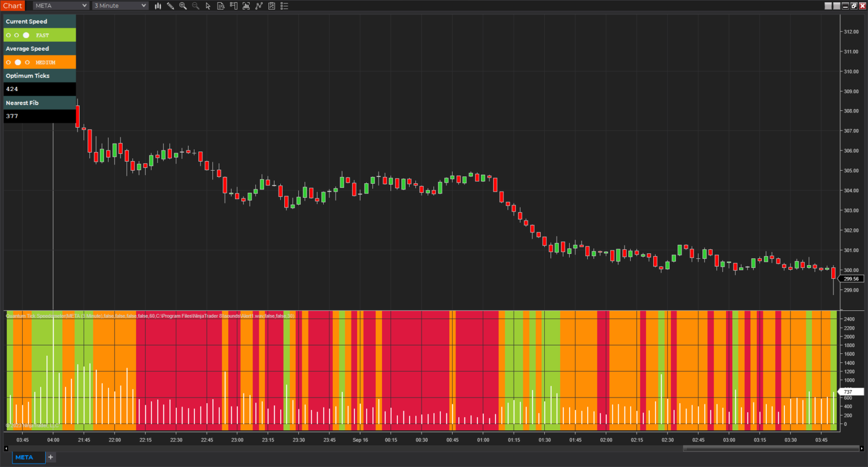Image resolution: width=868 pixels, height=467 pixels.
Task: Open the Data Series settings icon
Action: pos(221,6)
